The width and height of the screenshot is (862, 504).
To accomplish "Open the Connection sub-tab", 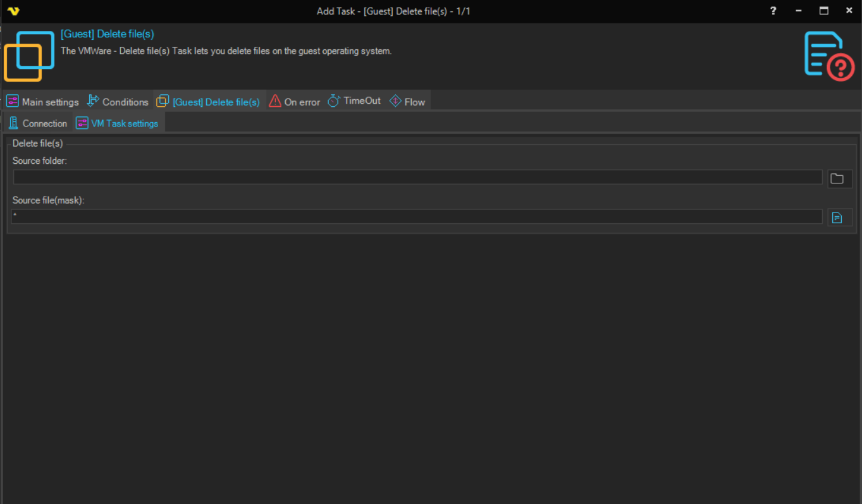I will (38, 123).
